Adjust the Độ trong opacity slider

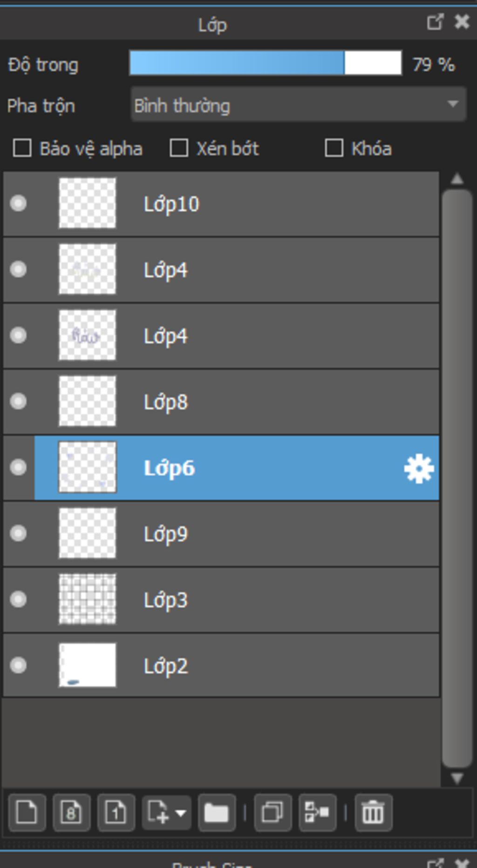tap(266, 63)
